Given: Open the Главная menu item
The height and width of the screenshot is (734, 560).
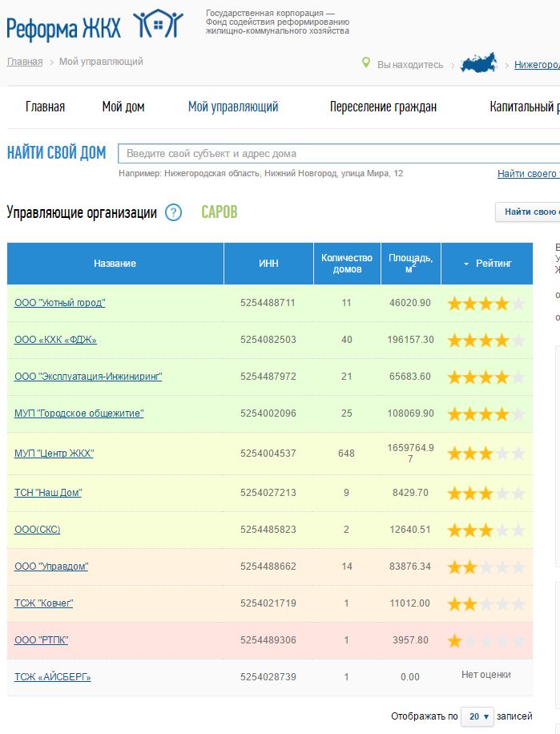Looking at the screenshot, I should click(x=45, y=107).
